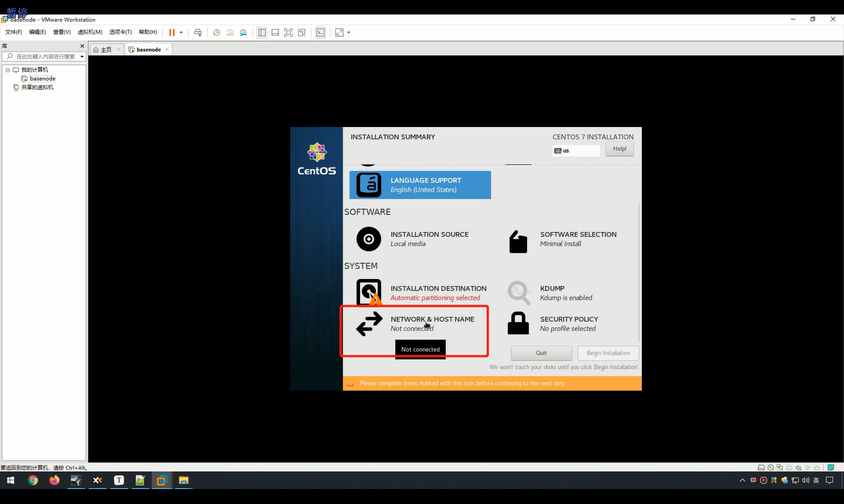Image resolution: width=844 pixels, height=504 pixels.
Task: Open the Windows Start menu
Action: (x=11, y=480)
